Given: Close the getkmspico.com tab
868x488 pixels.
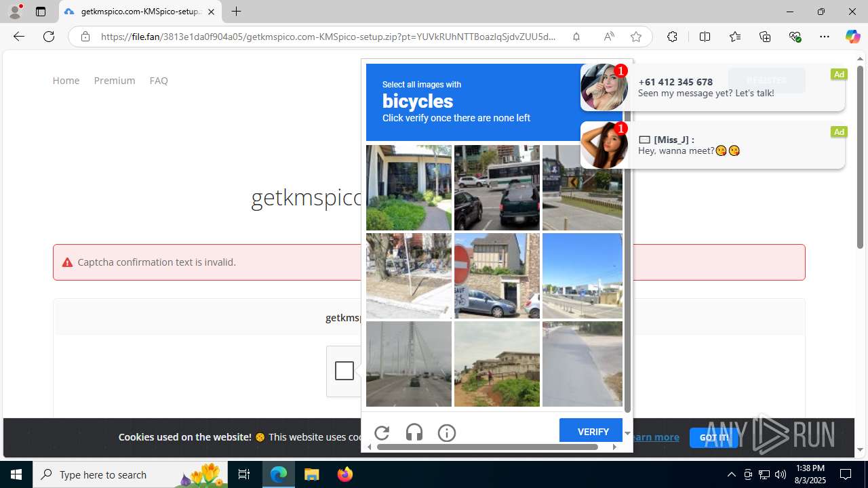Looking at the screenshot, I should coord(211,12).
